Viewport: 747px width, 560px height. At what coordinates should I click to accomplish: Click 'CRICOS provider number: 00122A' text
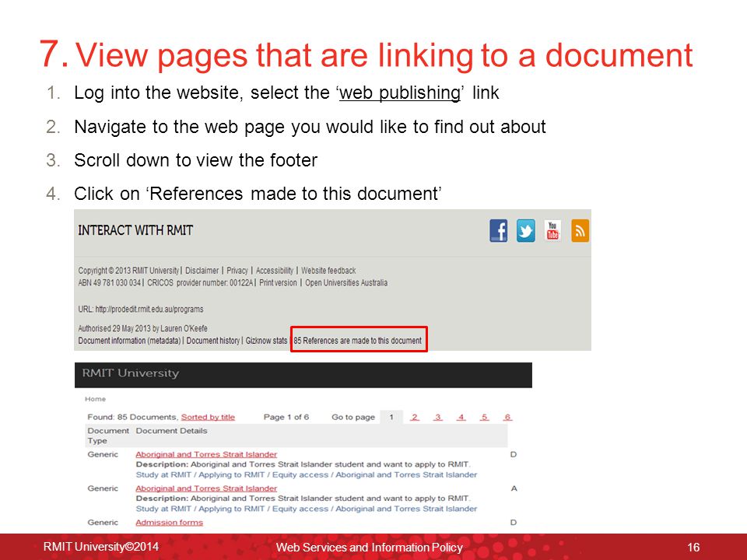[x=200, y=282]
